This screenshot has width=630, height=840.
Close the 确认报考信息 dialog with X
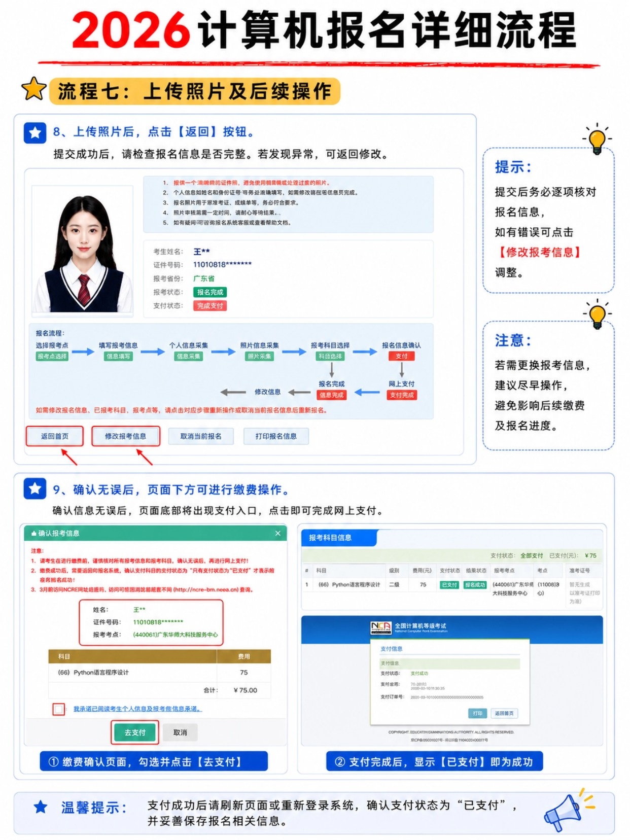277,533
